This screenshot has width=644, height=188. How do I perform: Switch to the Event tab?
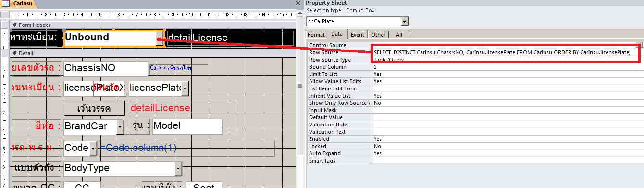[x=357, y=35]
